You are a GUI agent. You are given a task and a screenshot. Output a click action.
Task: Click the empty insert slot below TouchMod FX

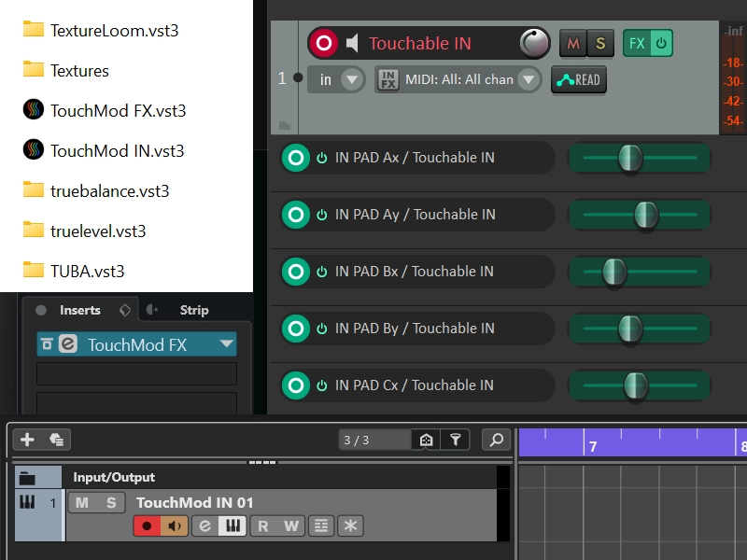136,374
